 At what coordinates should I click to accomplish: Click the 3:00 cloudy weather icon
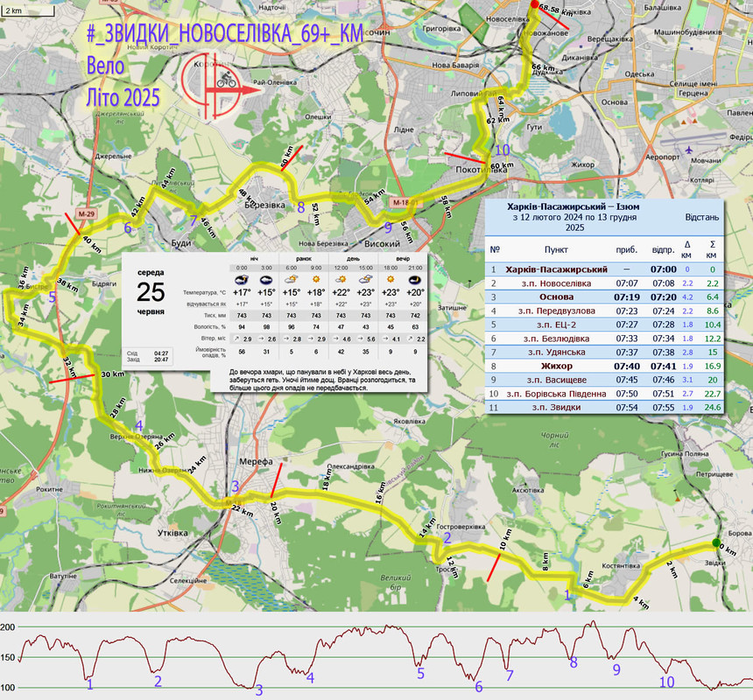coord(266,280)
